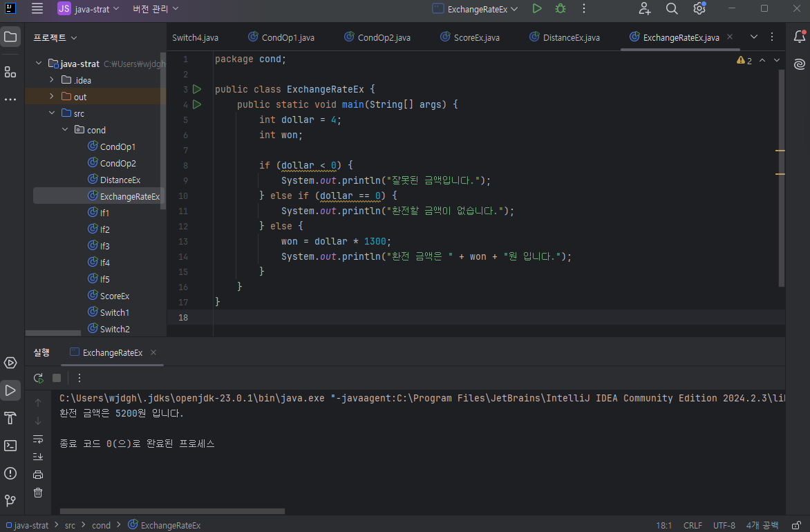Open the Build hammer tool window
The width and height of the screenshot is (810, 532).
point(10,418)
